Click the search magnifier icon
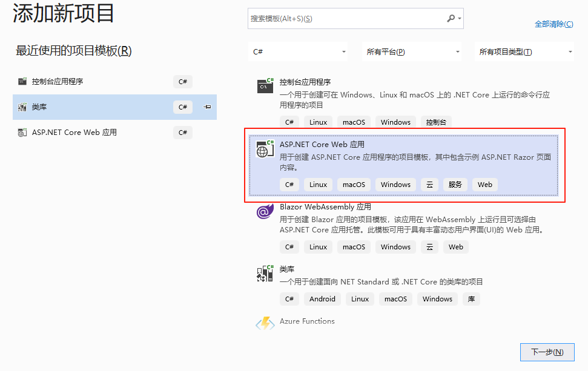 451,18
